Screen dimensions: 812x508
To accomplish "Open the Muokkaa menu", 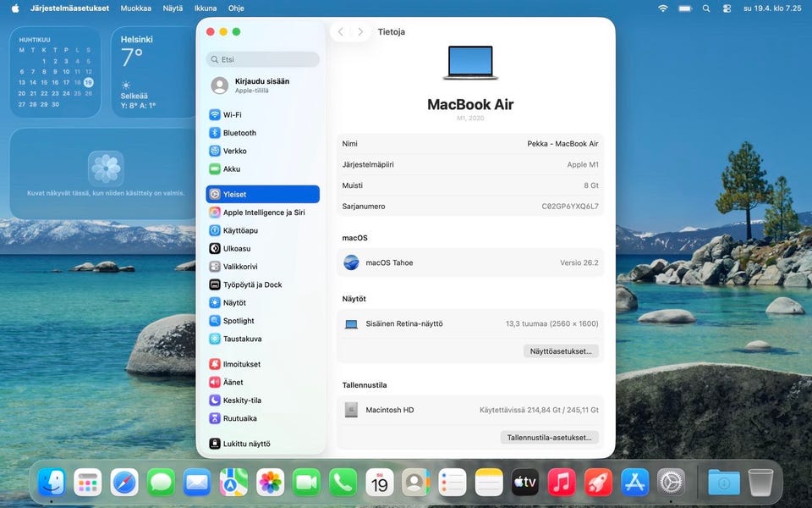I will [135, 8].
